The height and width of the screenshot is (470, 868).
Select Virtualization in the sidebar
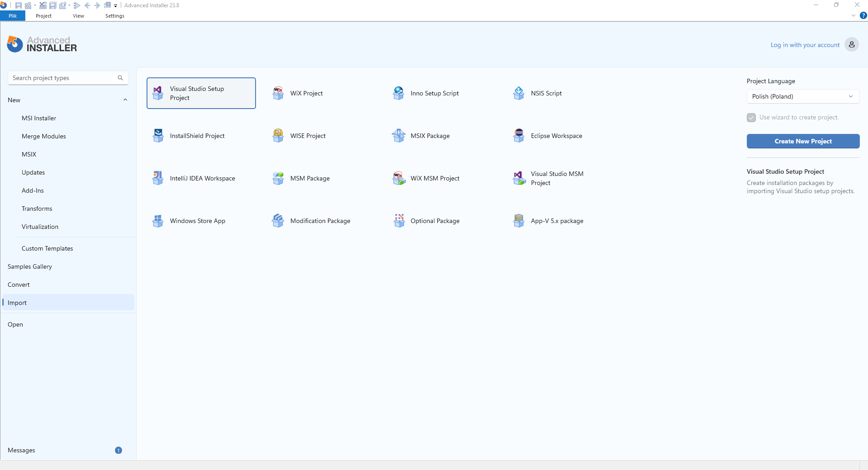40,227
